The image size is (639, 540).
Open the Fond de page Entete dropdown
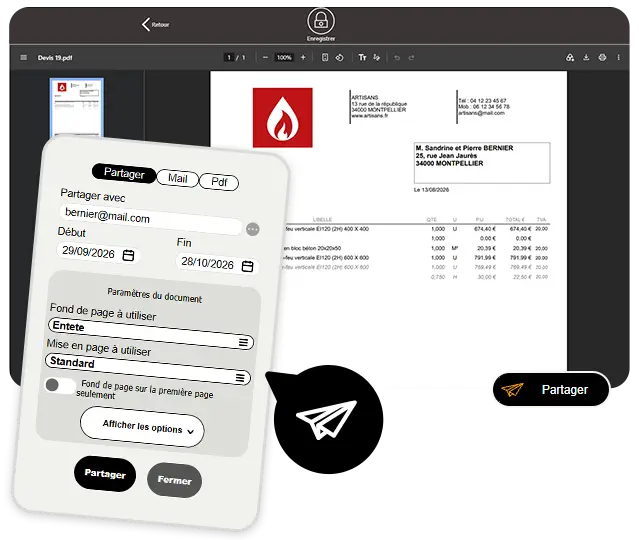(151, 334)
